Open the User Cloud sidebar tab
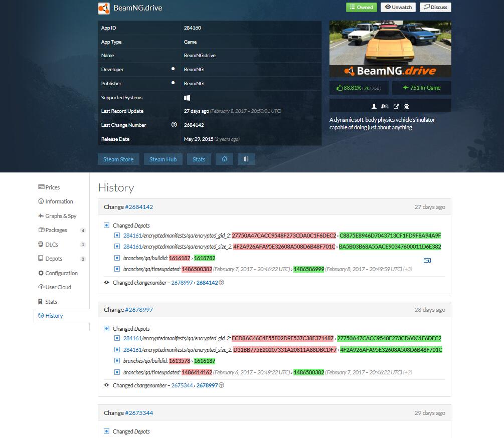Screen dimensions: 504x438 (x=61, y=287)
